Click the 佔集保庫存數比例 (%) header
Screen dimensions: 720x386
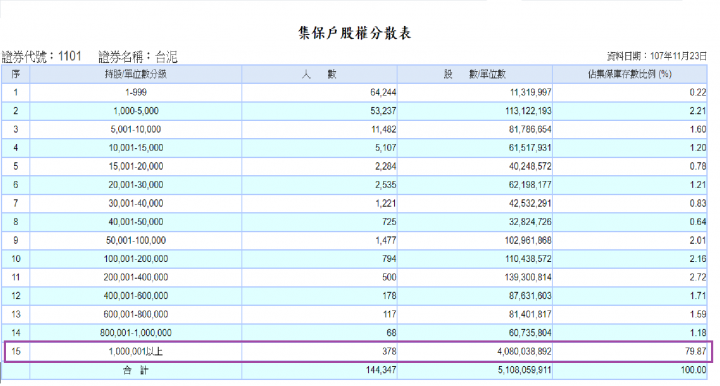[630, 74]
